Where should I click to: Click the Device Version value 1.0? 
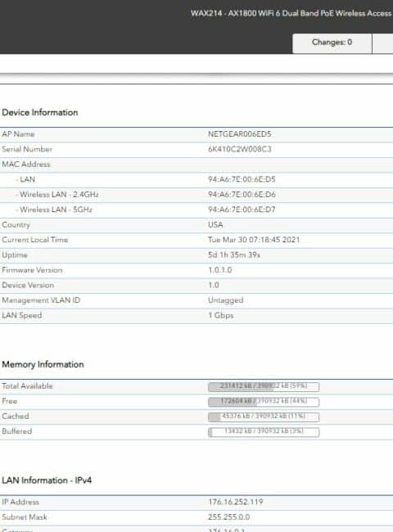pos(214,285)
